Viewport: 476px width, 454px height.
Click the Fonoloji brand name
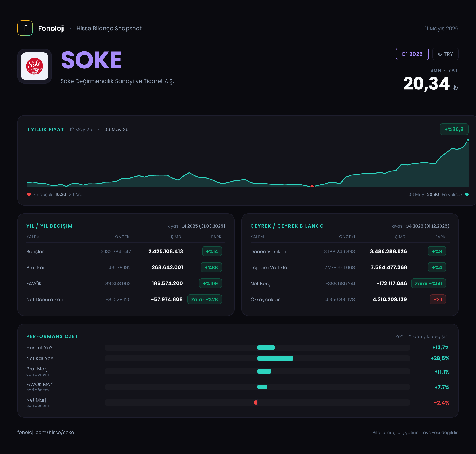point(51,28)
